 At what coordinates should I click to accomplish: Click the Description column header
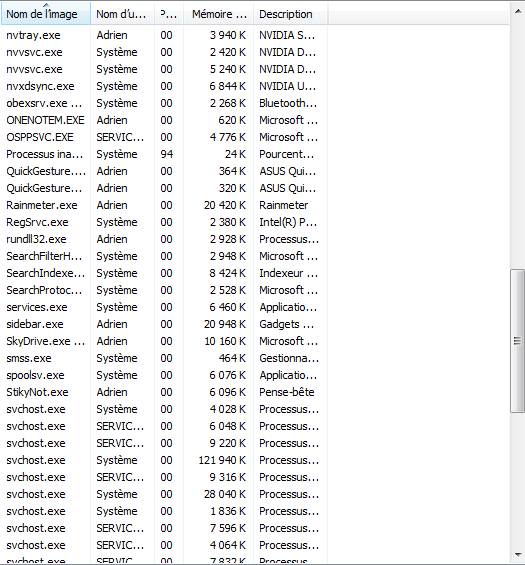click(x=290, y=14)
